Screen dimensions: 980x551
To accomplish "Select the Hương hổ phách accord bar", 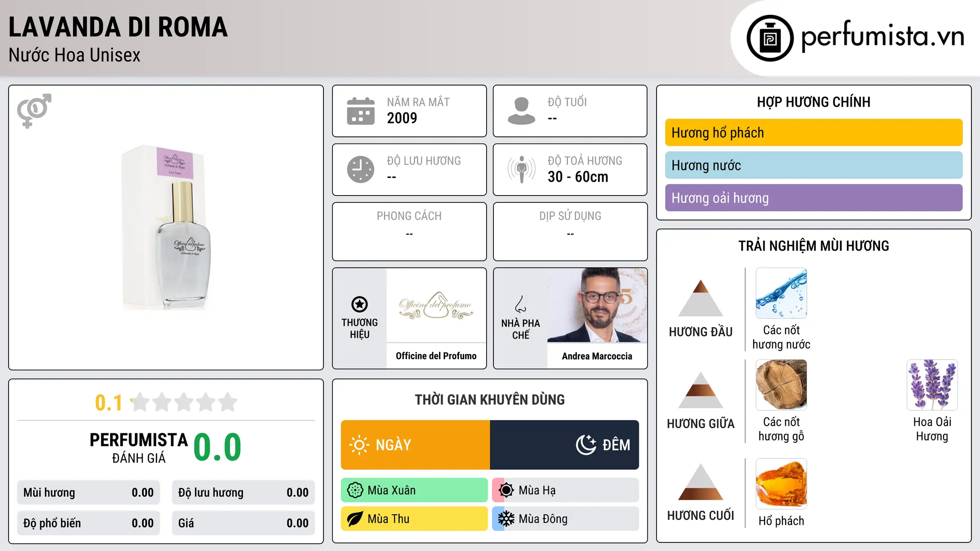I will (813, 132).
